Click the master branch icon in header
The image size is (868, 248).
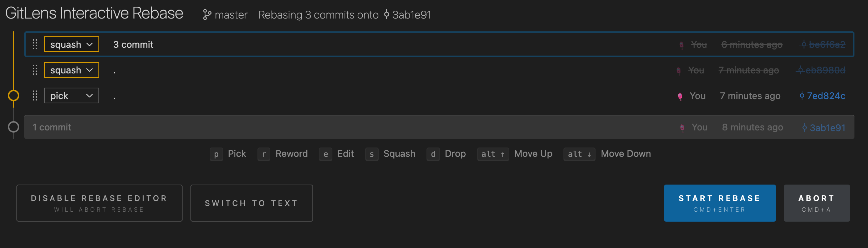[207, 15]
